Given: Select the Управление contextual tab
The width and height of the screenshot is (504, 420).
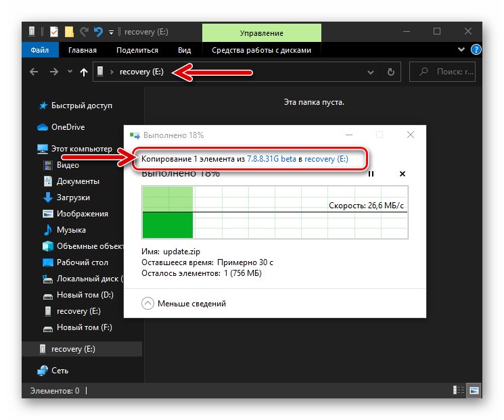Looking at the screenshot, I should (x=262, y=32).
